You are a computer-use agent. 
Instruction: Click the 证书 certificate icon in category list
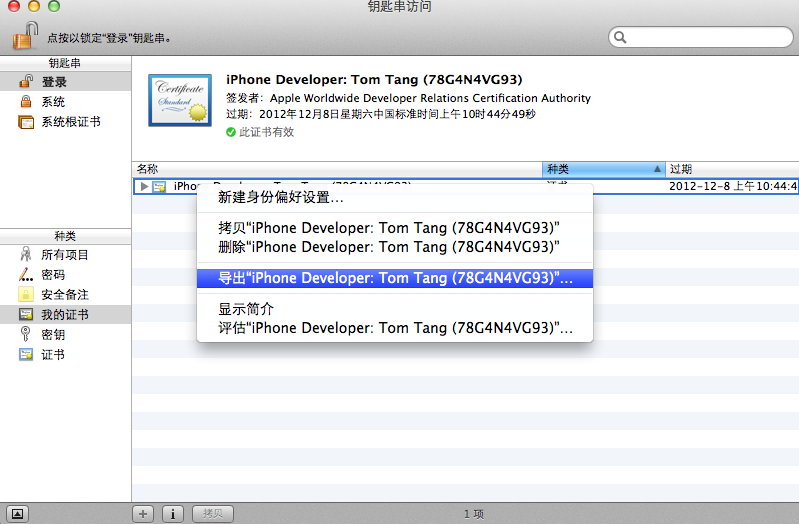click(26, 354)
